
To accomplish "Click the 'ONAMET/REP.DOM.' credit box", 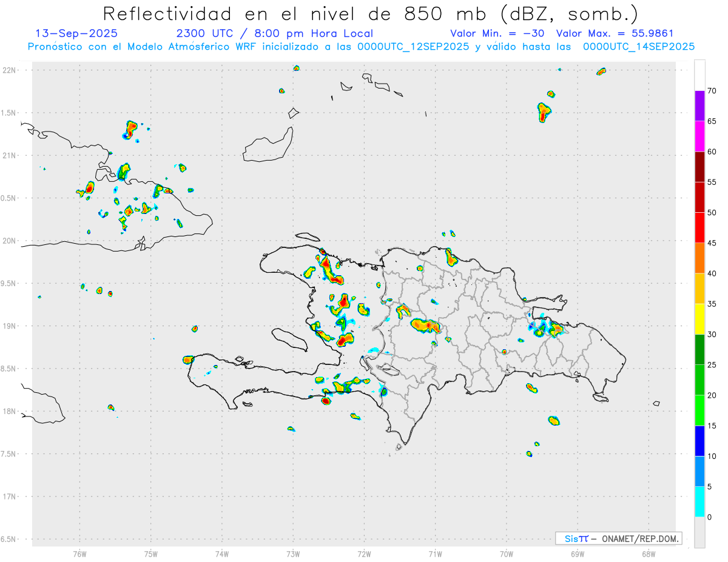I will 619,538.
